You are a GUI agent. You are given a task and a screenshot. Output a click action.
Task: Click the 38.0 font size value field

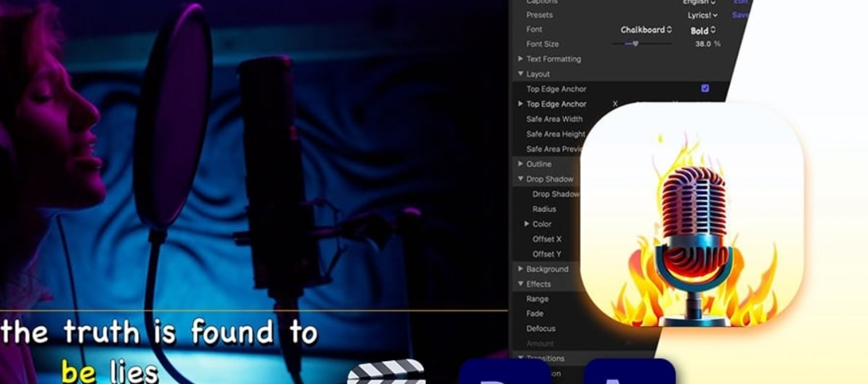(703, 44)
